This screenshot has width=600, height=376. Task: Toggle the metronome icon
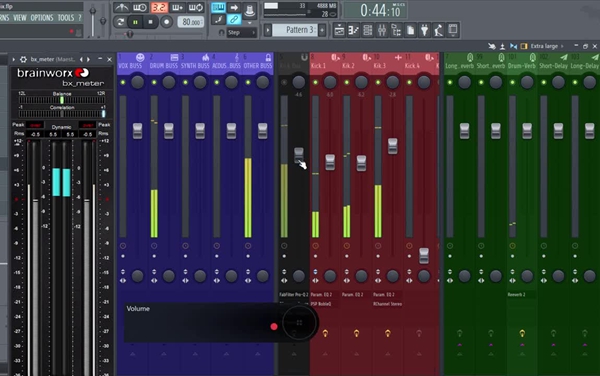pos(121,7)
